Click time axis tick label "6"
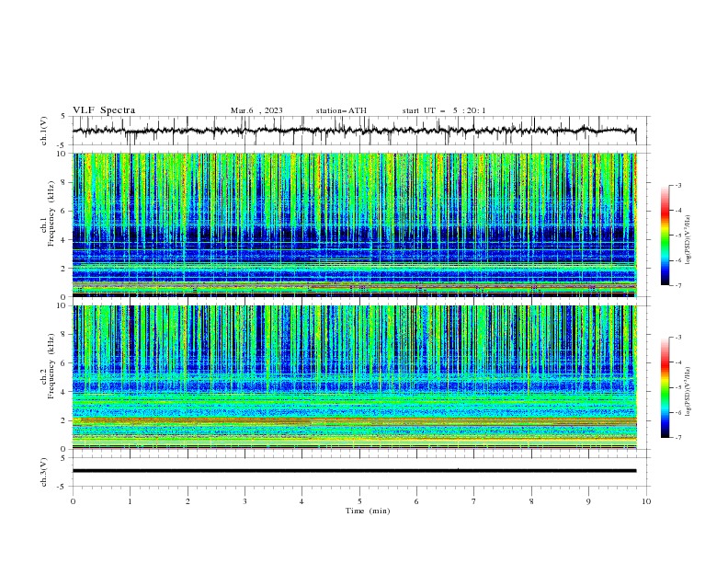 click(x=416, y=501)
